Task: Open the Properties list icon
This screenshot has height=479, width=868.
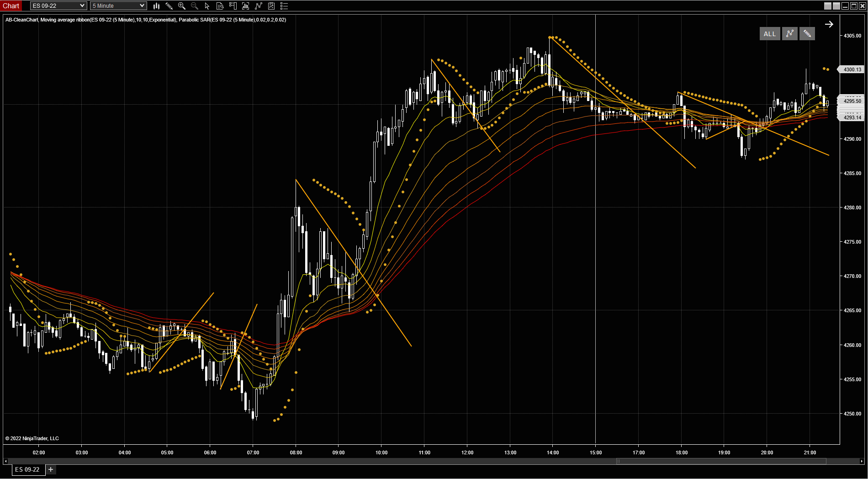Action: (284, 6)
